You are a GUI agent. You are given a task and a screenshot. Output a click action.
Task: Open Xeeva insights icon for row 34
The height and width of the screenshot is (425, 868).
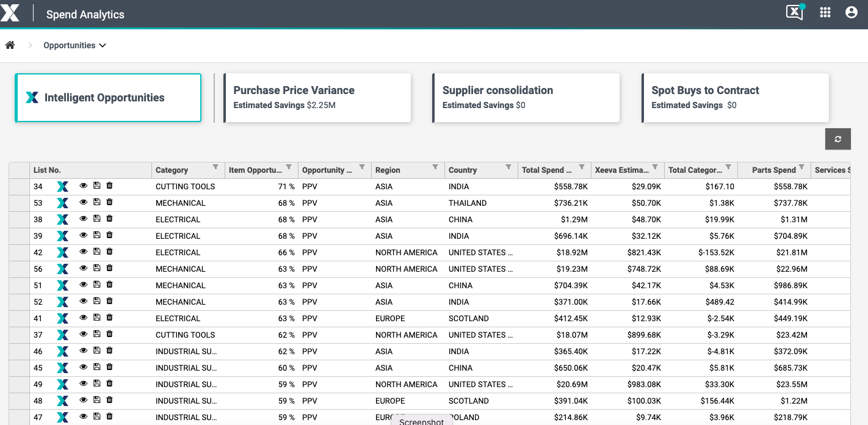tap(62, 186)
